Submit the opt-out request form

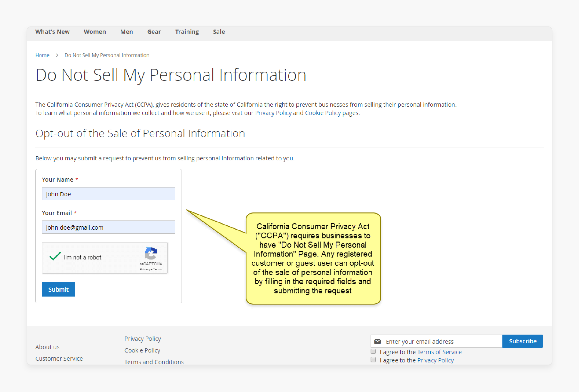pyautogui.click(x=58, y=289)
